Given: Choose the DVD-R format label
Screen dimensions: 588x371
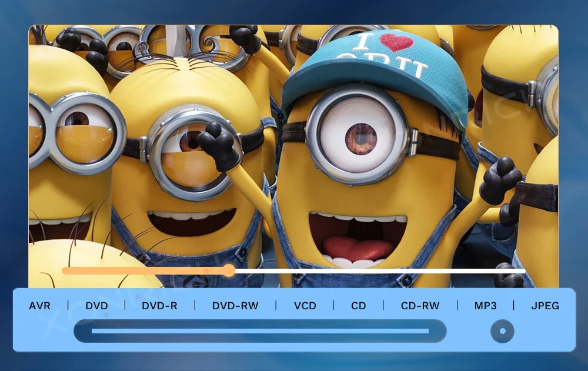Looking at the screenshot, I should click(x=159, y=306).
